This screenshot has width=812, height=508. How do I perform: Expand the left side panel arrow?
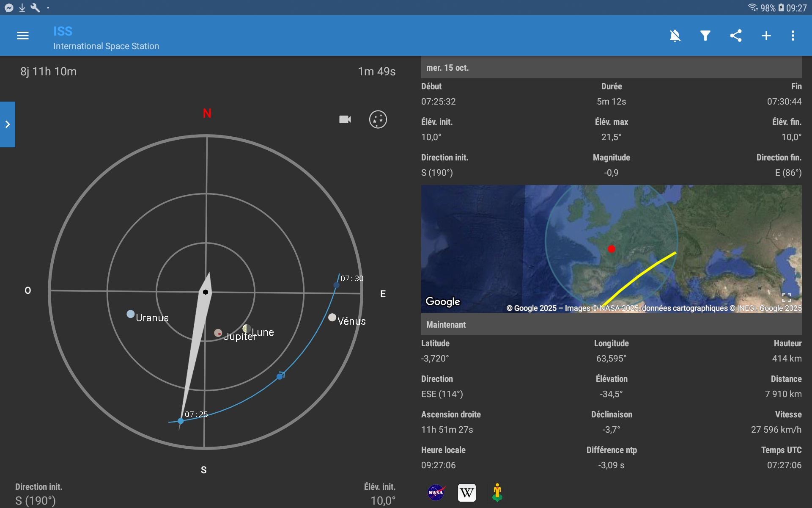[8, 124]
